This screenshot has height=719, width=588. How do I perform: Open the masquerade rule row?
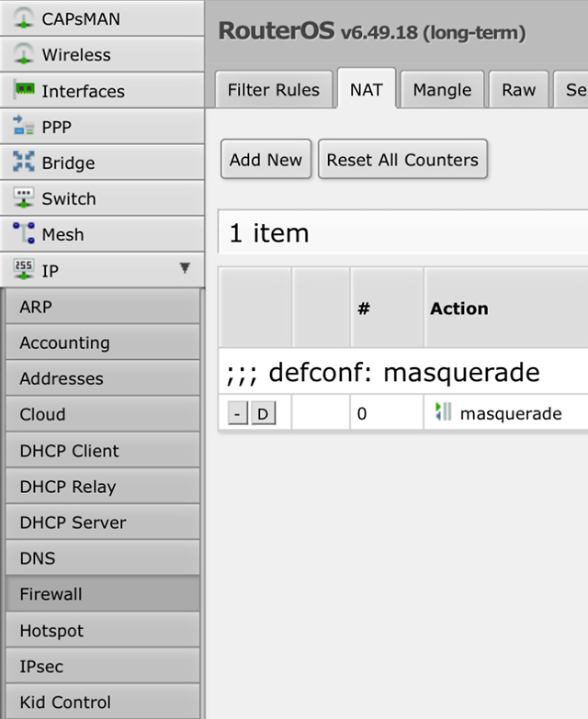click(510, 414)
